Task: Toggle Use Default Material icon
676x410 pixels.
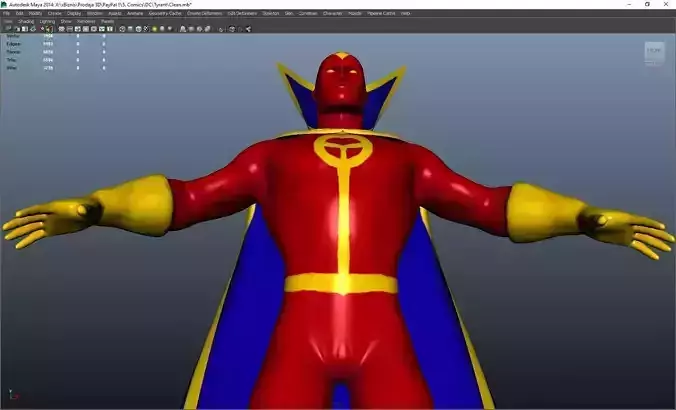Action: (x=138, y=29)
